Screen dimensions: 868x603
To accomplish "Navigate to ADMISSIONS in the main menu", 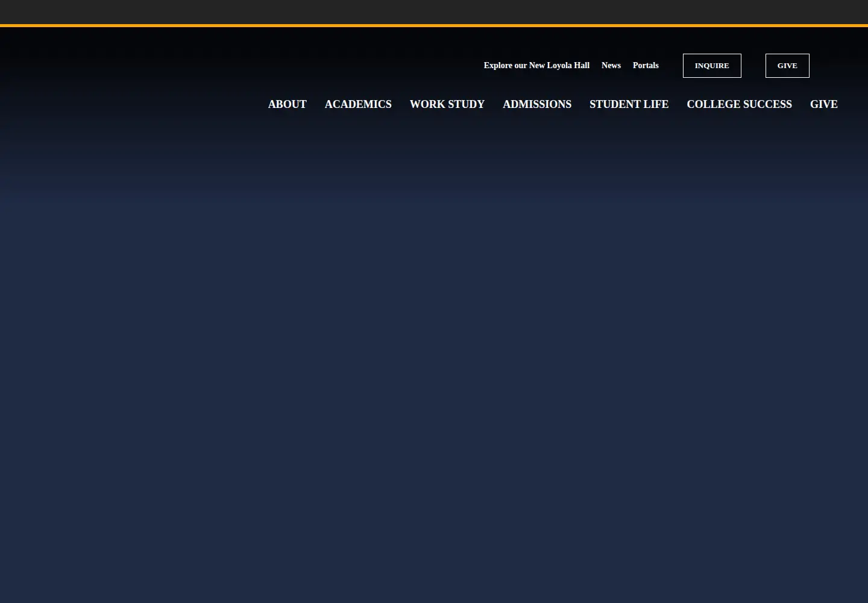I will coord(537,104).
